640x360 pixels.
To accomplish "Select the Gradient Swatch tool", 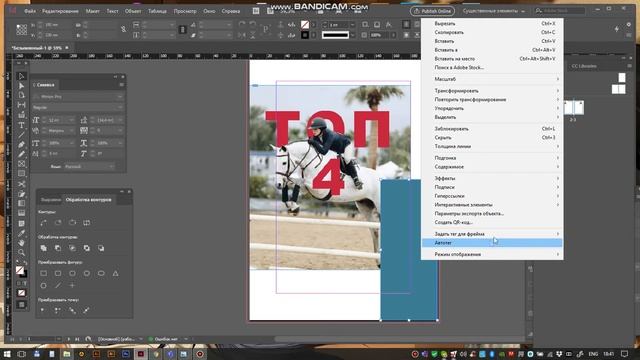I will 21,204.
